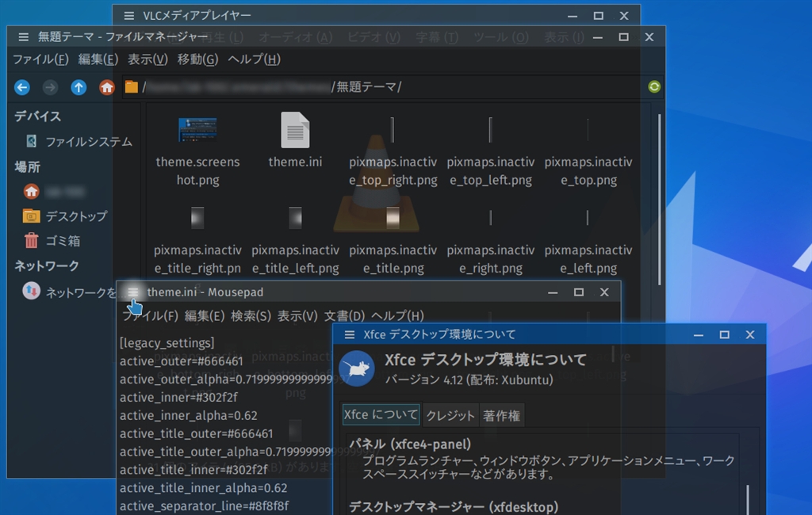812x515 pixels.
Task: Reload folder with green refresh icon
Action: 654,87
